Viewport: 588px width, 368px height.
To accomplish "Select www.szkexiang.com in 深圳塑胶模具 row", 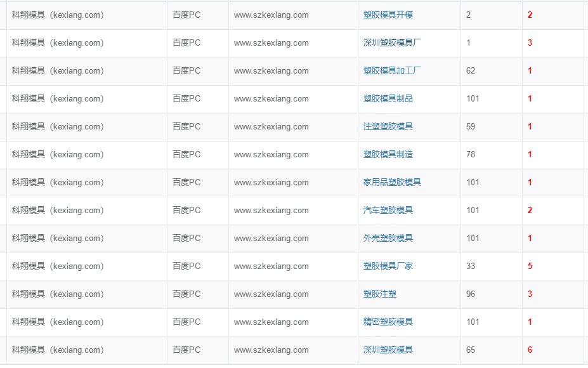I will coord(271,350).
